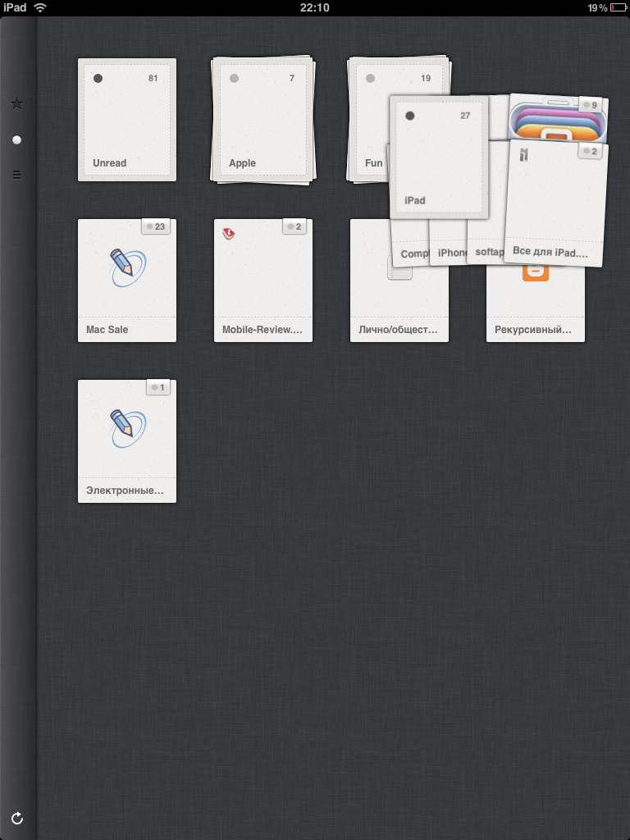Tap the refresh sync icon
The image size is (630, 840).
coord(17,818)
